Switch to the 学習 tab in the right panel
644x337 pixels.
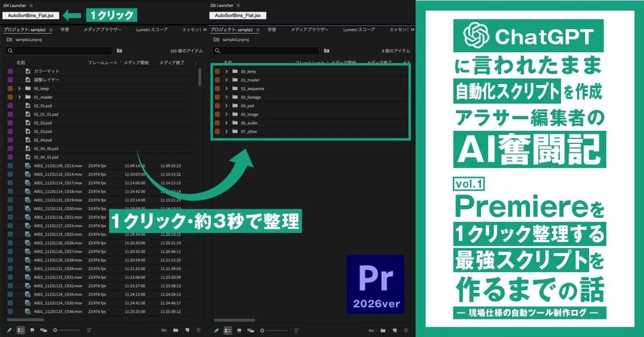pyautogui.click(x=272, y=30)
